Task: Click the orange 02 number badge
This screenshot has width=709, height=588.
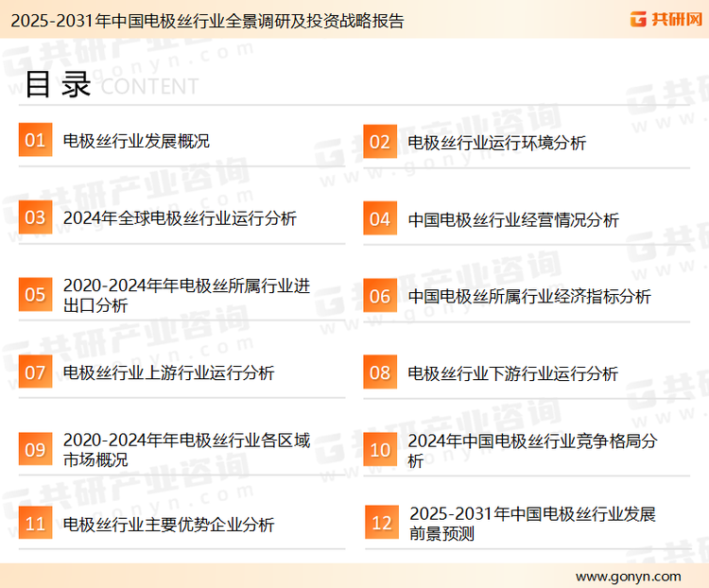Action: 380,142
